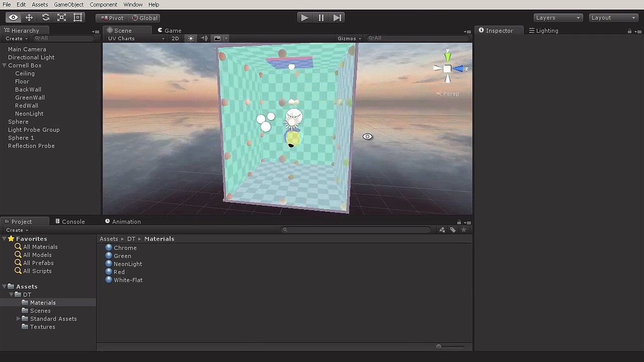Open the Layout dropdown
The width and height of the screenshot is (644, 362).
[613, 18]
